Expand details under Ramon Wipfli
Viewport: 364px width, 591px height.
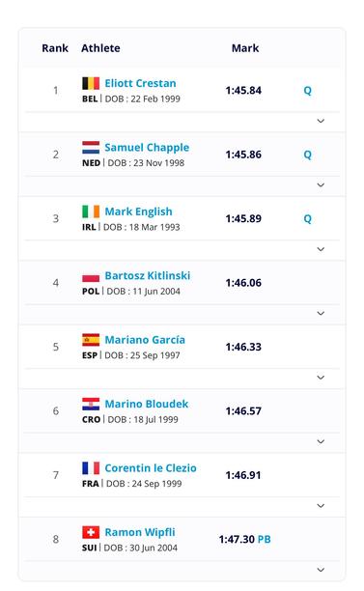(x=321, y=570)
